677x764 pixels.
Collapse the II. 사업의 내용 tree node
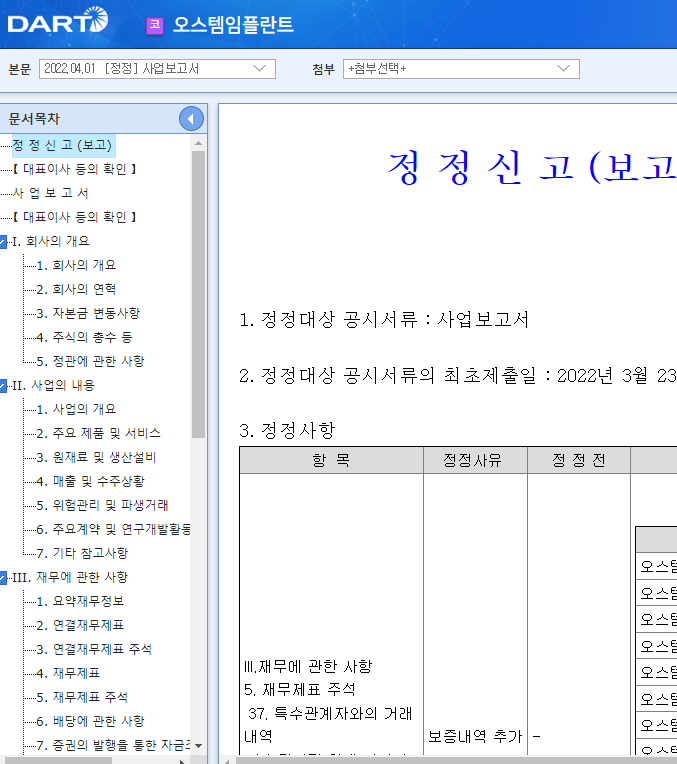[3, 386]
